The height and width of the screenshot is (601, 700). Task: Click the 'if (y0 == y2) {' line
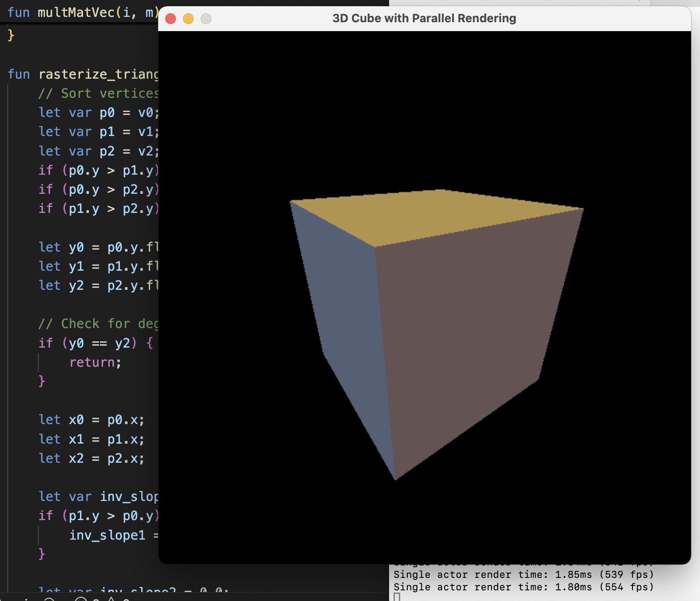pyautogui.click(x=95, y=343)
